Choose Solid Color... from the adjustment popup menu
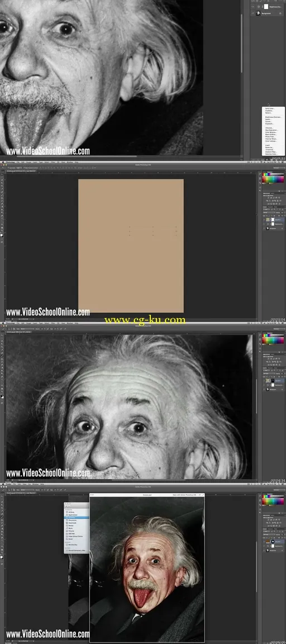Image resolution: width=286 pixels, height=644 pixels. [x=270, y=108]
